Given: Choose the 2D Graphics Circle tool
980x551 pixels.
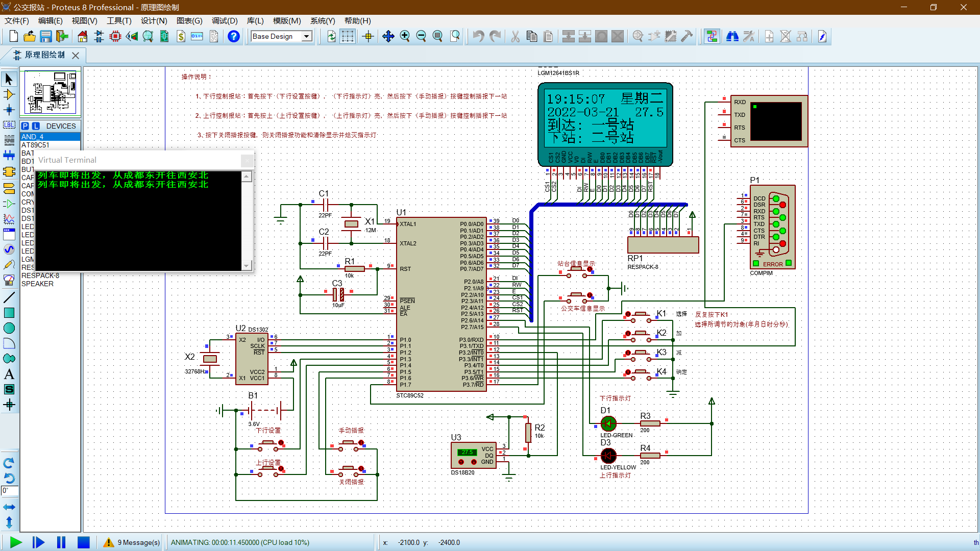Looking at the screenshot, I should (x=9, y=328).
